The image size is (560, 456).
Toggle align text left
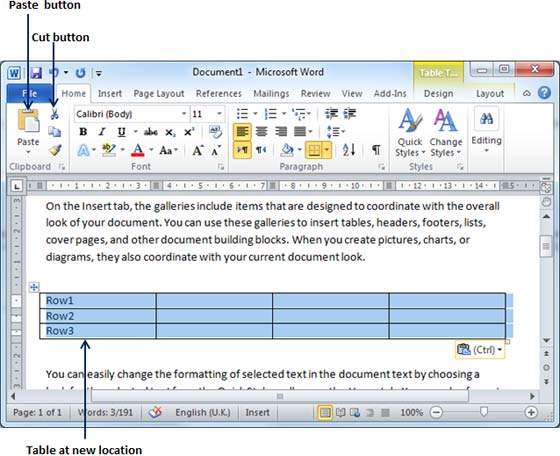click(242, 132)
